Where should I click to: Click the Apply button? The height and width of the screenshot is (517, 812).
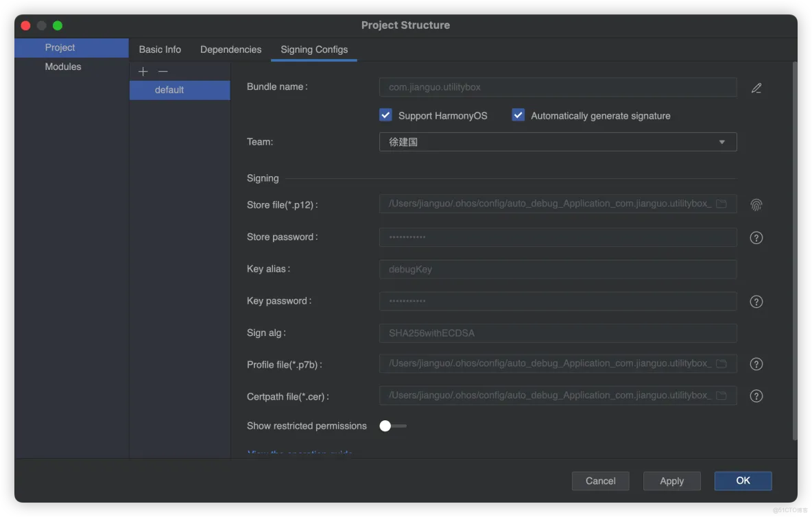pos(671,481)
